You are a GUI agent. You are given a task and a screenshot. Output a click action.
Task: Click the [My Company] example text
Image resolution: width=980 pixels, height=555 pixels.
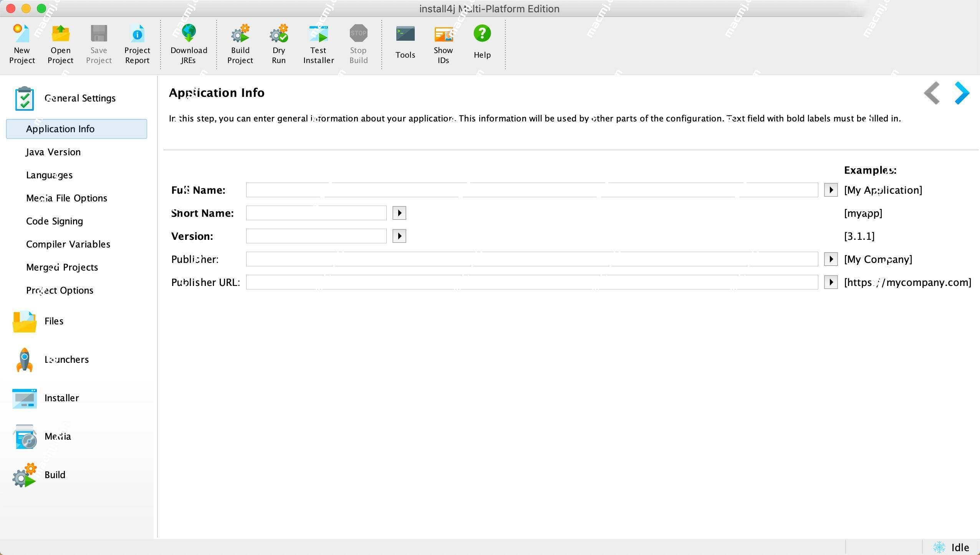coord(878,259)
